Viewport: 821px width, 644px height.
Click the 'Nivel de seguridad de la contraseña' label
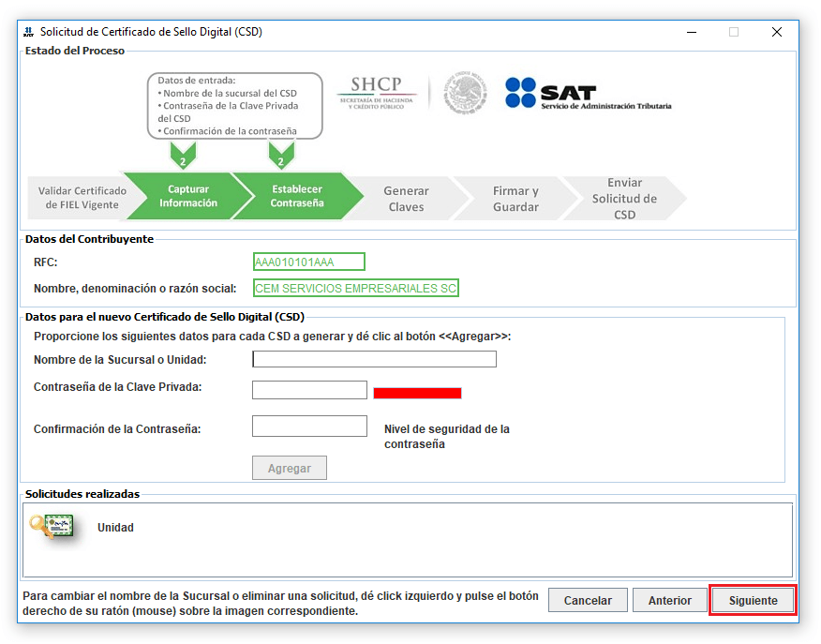(447, 436)
